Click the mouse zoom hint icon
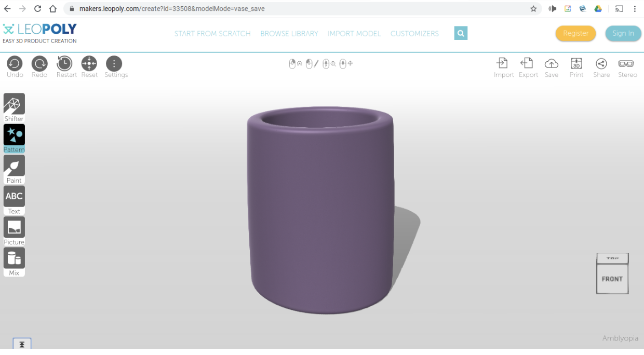Screen dimensions: 644x355 click(x=329, y=64)
